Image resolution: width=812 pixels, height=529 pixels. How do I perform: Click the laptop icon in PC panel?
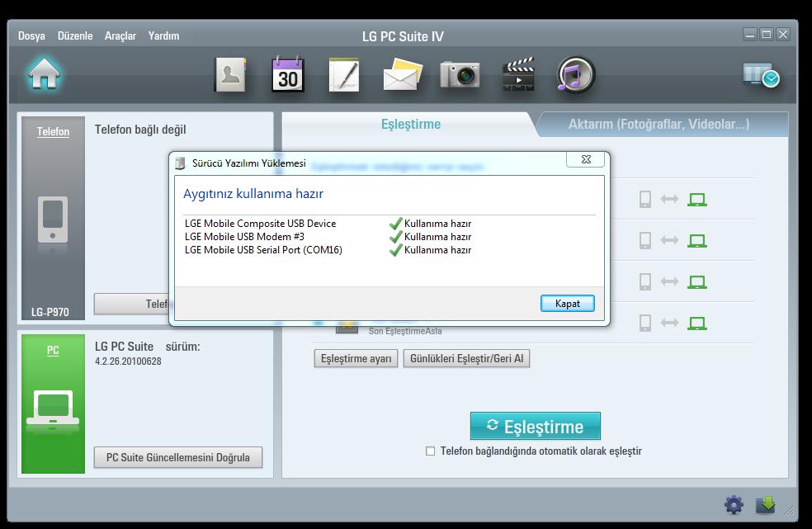[53, 407]
